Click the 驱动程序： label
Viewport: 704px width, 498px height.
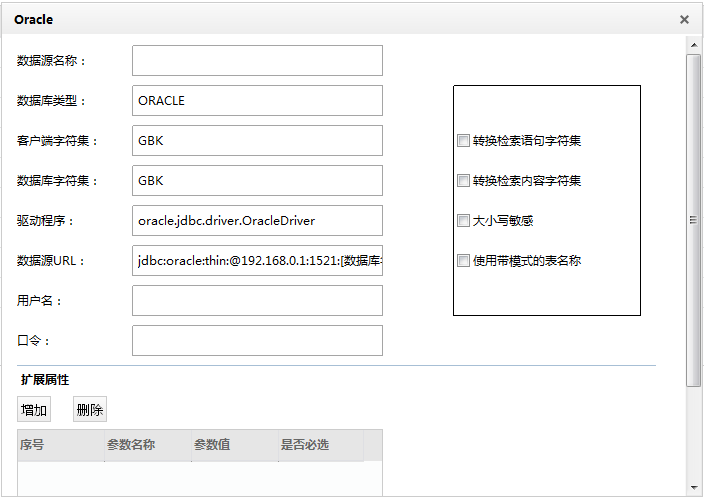pos(45,220)
